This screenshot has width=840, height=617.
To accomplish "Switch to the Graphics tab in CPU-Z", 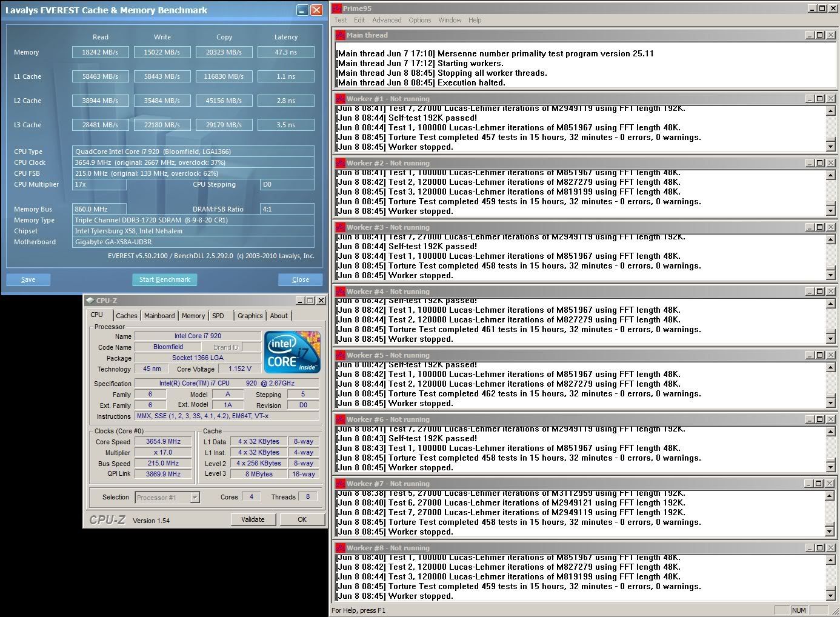I will click(250, 316).
